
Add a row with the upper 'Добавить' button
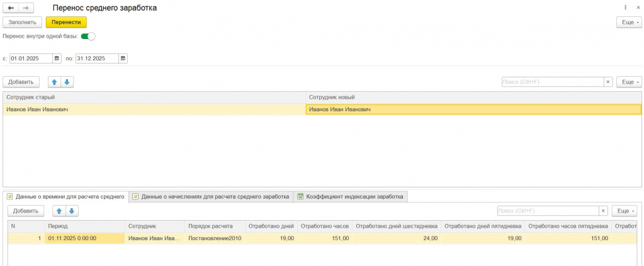(x=21, y=82)
